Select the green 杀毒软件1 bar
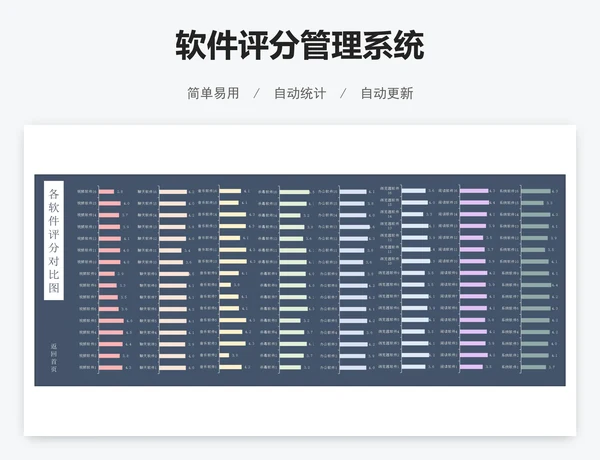Screen dimensions: 600x460 290,367
